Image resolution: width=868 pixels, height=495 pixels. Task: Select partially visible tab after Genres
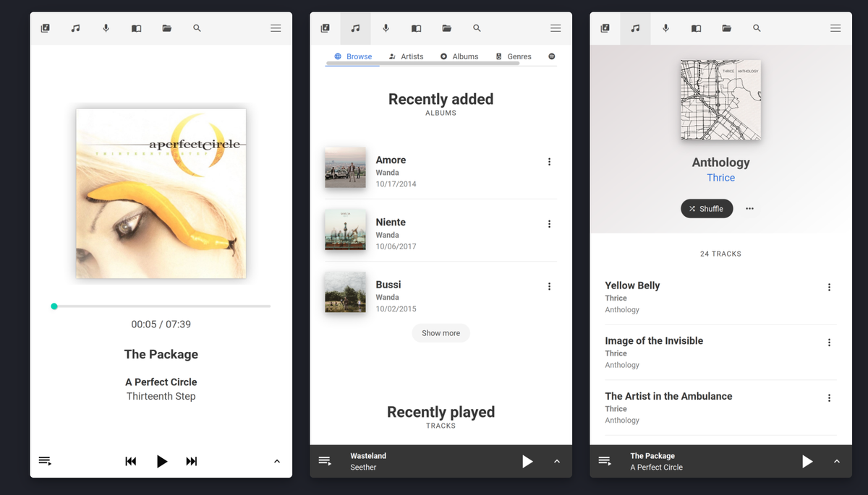pyautogui.click(x=551, y=56)
